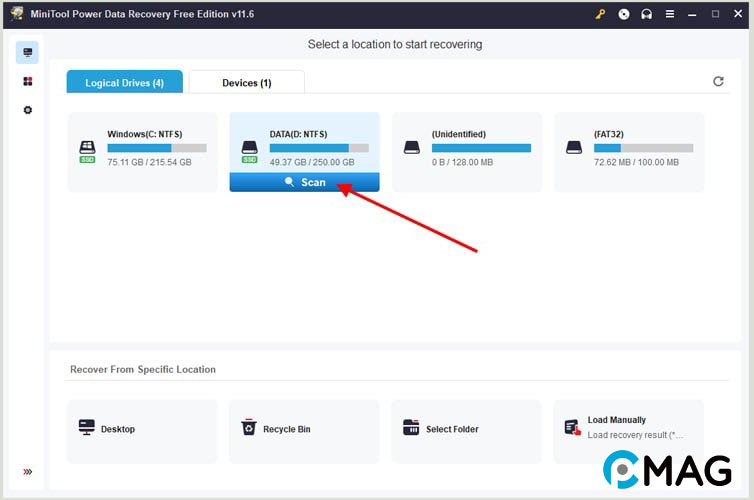Click the MiniTool app logo in title bar
The width and height of the screenshot is (754, 500).
click(17, 13)
